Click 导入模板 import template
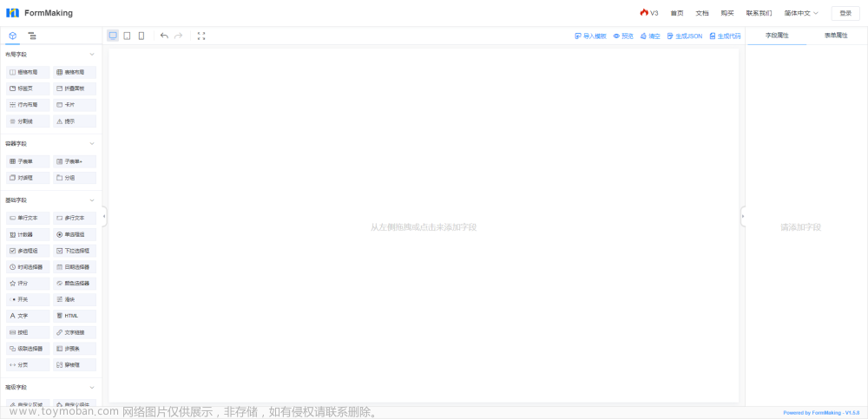 (x=590, y=36)
